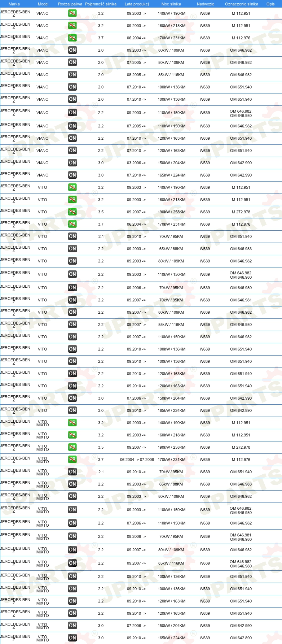Click '65kW / 88KM' in VITO MIXTO row
This screenshot has height=644, width=282.
pyautogui.click(x=171, y=484)
